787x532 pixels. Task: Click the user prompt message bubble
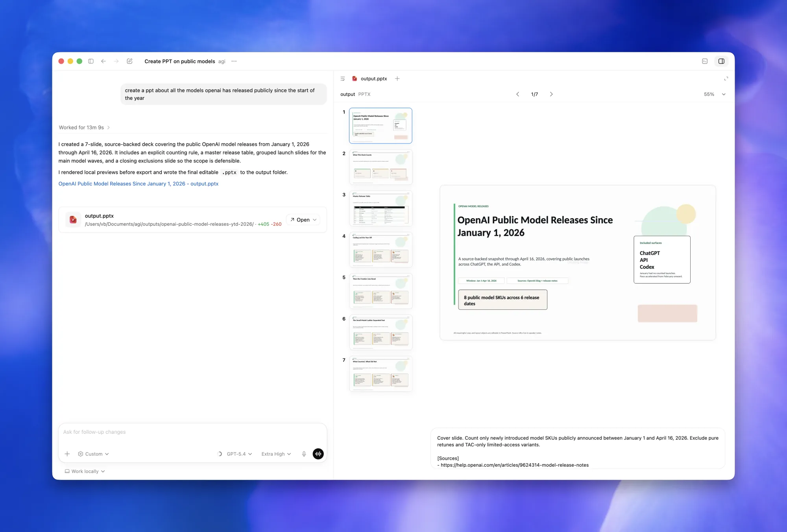(x=224, y=94)
